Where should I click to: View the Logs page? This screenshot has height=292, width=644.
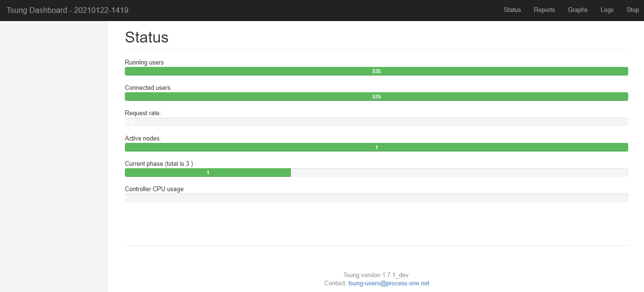click(607, 10)
